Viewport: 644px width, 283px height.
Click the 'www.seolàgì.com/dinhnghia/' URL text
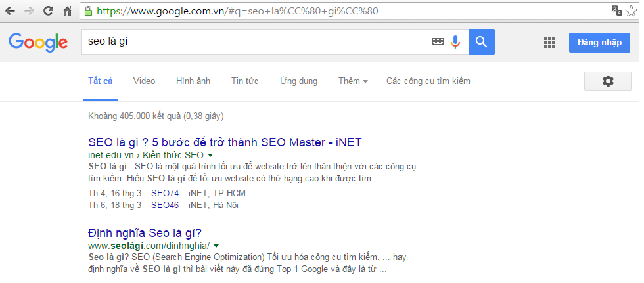(149, 246)
